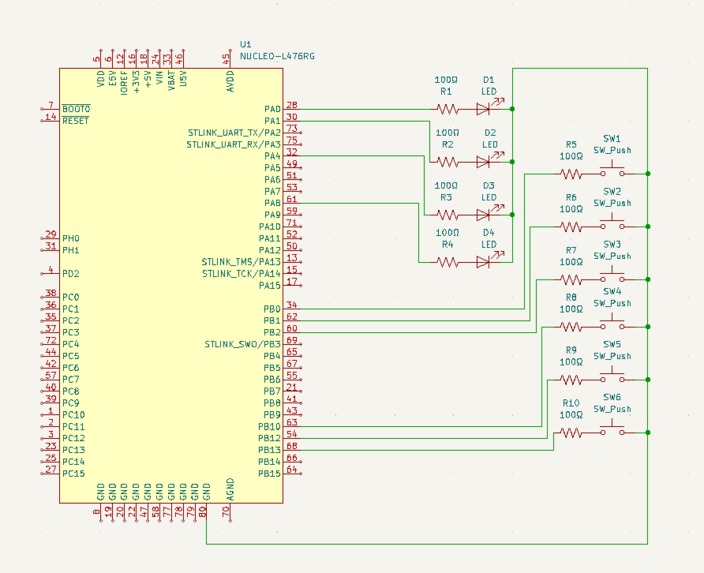The image size is (704, 573).
Task: Click the PB13 pin label
Action: (269, 450)
